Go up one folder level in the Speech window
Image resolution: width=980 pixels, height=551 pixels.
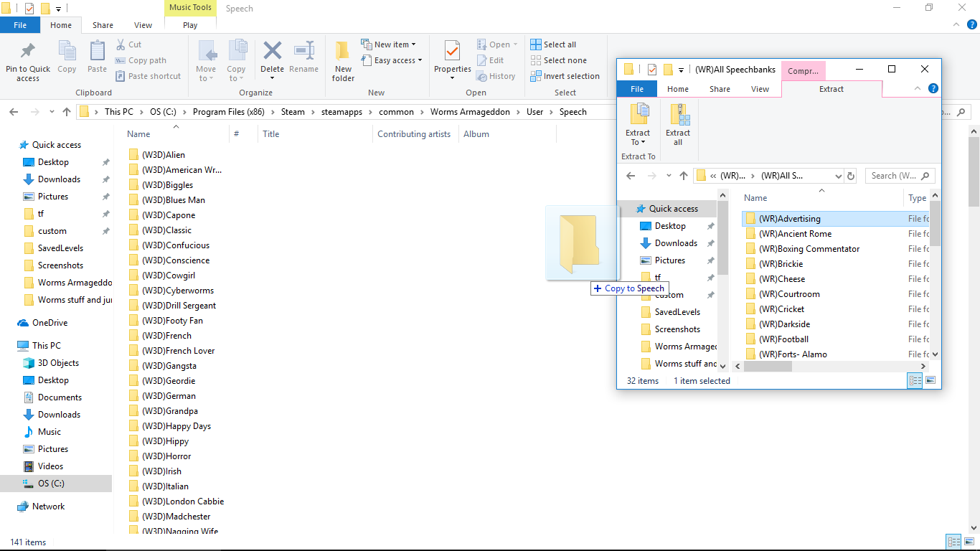click(67, 112)
